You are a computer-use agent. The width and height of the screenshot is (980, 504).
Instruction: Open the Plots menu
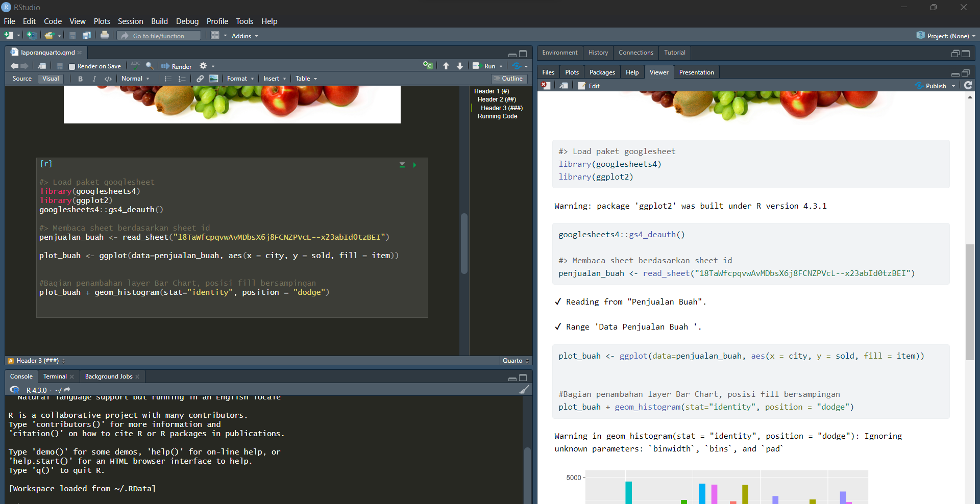tap(102, 21)
